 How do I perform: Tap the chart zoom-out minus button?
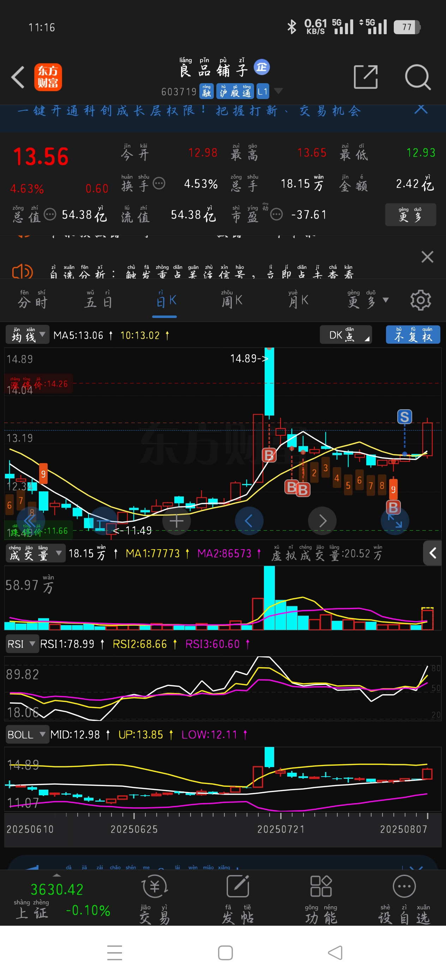[104, 521]
